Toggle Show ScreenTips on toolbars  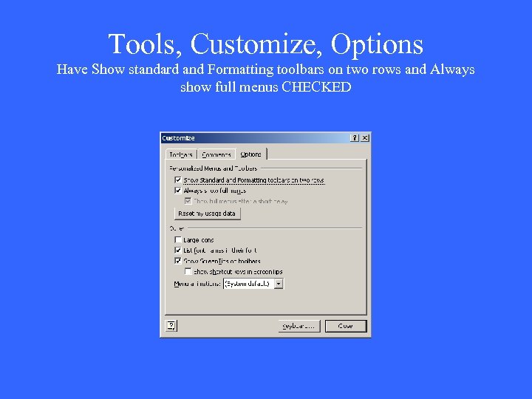178,261
